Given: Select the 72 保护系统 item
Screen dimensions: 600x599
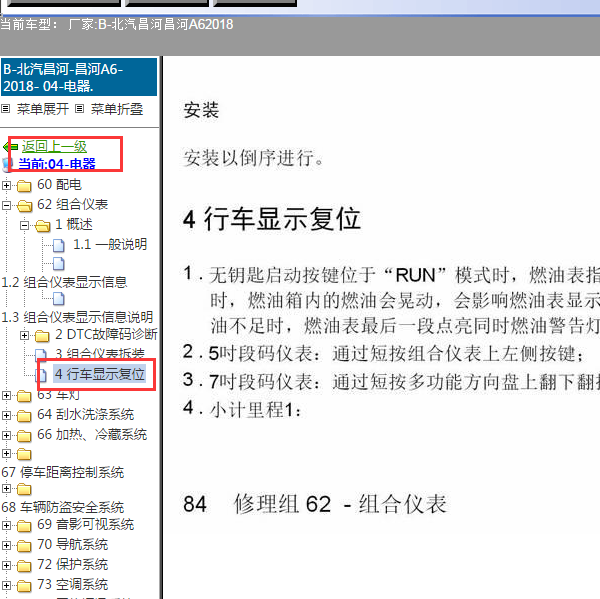Looking at the screenshot, I should pos(72,564).
